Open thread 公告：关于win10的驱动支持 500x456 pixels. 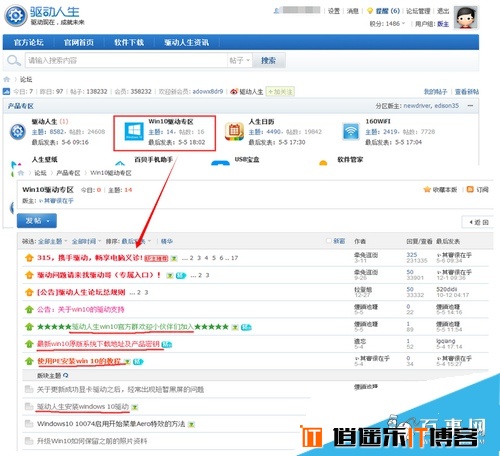pyautogui.click(x=80, y=310)
